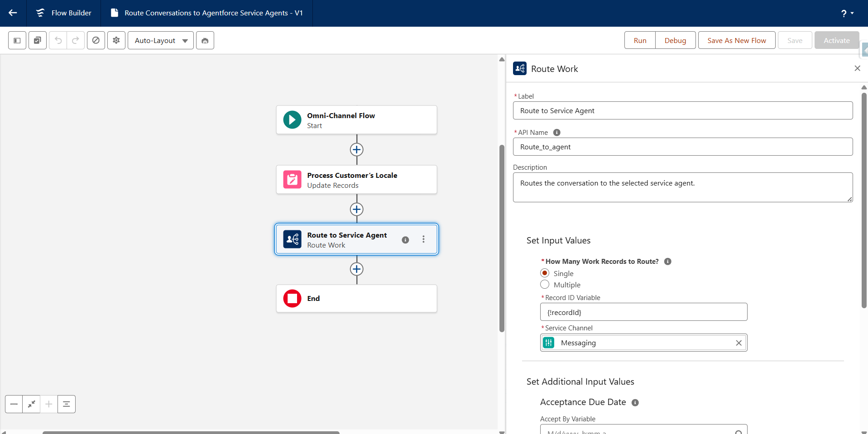Add element below Process Customer's Locale
The width and height of the screenshot is (868, 434).
(x=357, y=209)
